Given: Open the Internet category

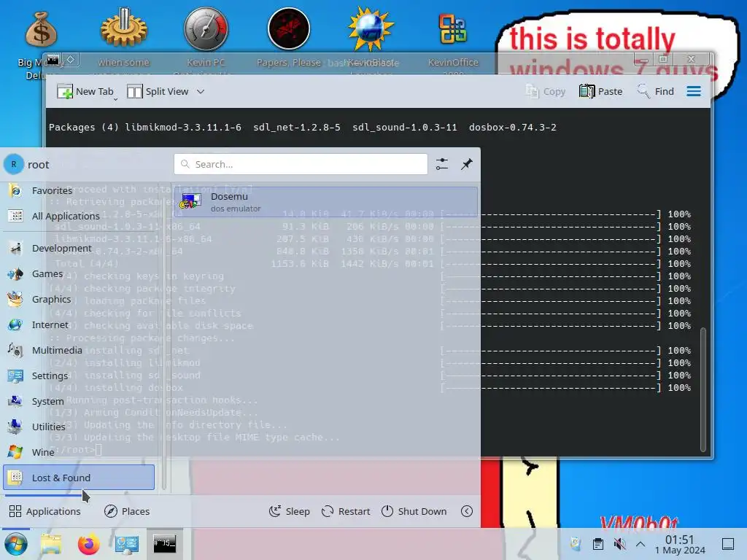Looking at the screenshot, I should [x=79, y=324].
